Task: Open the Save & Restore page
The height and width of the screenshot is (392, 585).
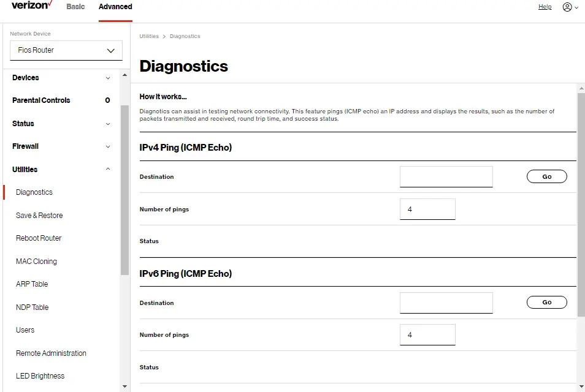Action: point(39,215)
